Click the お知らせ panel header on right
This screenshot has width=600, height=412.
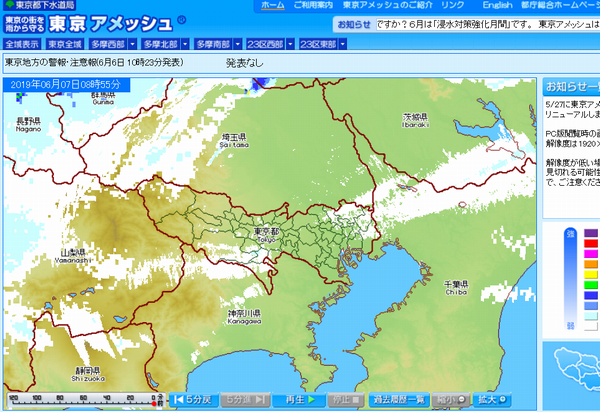coord(572,87)
